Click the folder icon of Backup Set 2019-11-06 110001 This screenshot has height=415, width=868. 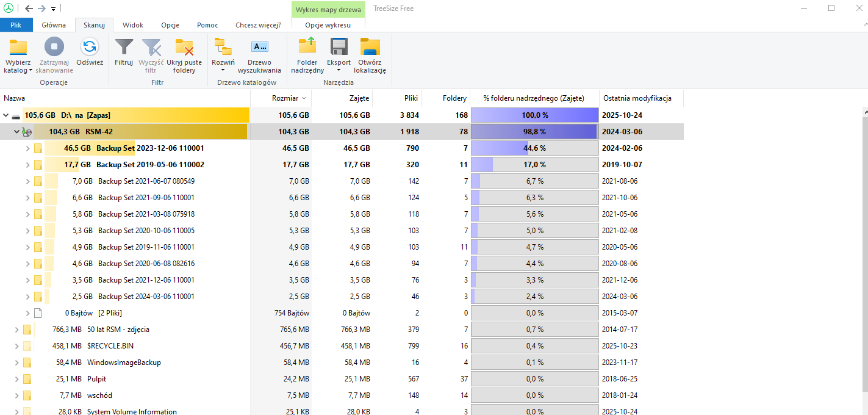click(x=38, y=247)
